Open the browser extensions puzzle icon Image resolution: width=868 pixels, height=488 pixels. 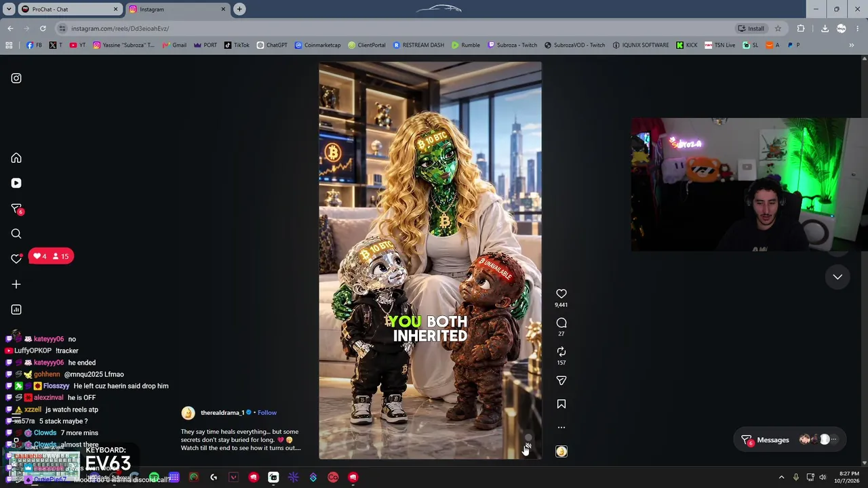click(801, 28)
